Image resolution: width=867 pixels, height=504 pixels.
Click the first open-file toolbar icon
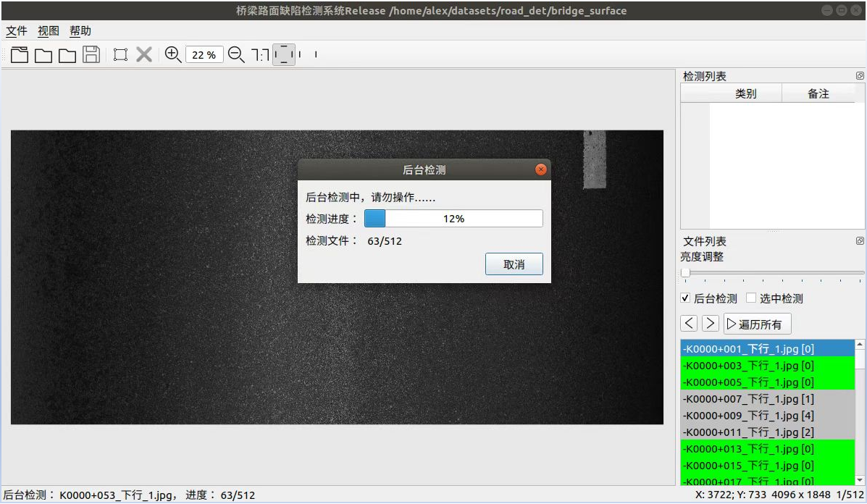[x=20, y=54]
